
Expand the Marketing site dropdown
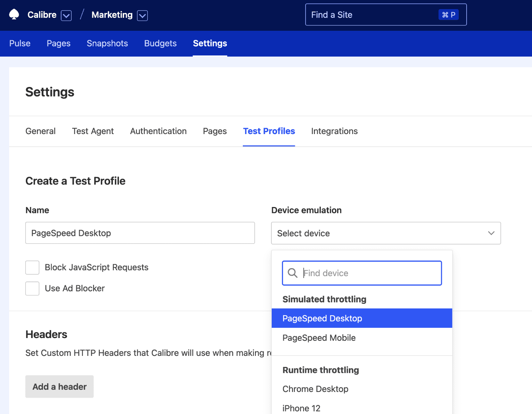[x=142, y=15]
